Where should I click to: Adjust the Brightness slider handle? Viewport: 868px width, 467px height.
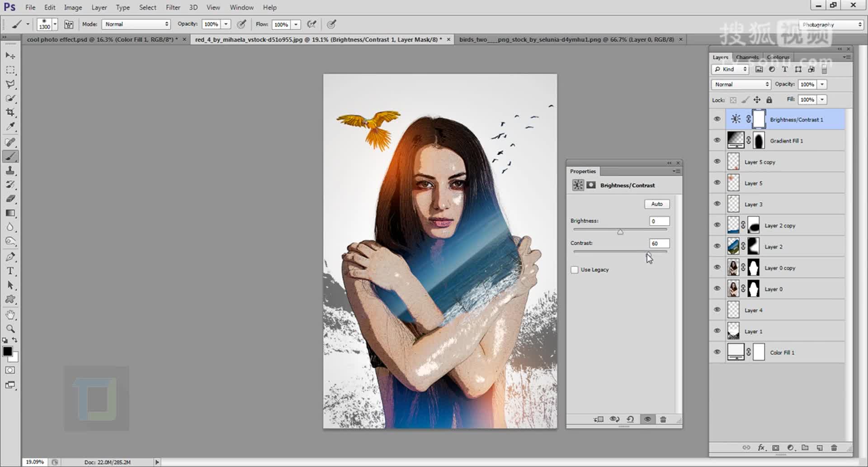pos(620,232)
